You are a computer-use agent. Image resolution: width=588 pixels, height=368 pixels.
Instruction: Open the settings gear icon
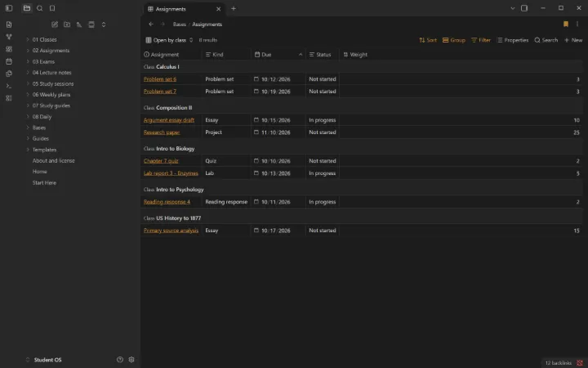click(x=131, y=359)
